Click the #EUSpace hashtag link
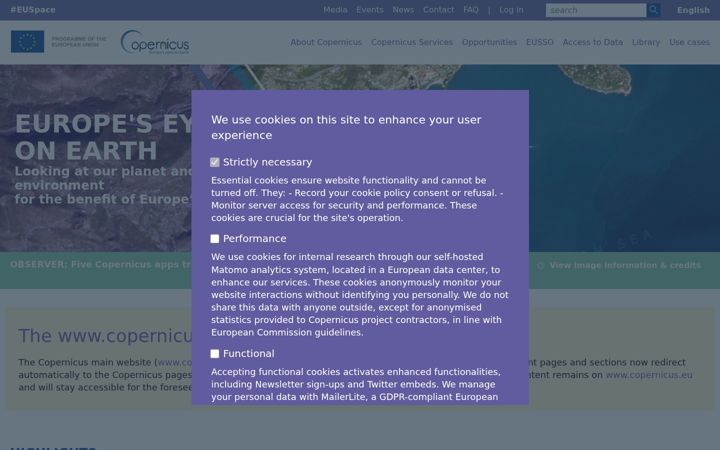The image size is (720, 450). (x=33, y=10)
